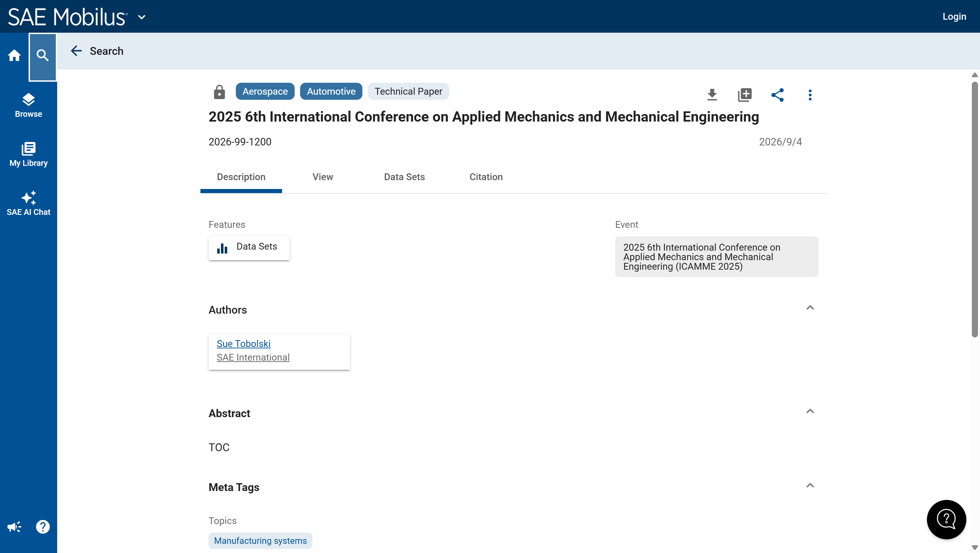The width and height of the screenshot is (980, 553).
Task: Click the Technical Paper tag
Action: 408,92
